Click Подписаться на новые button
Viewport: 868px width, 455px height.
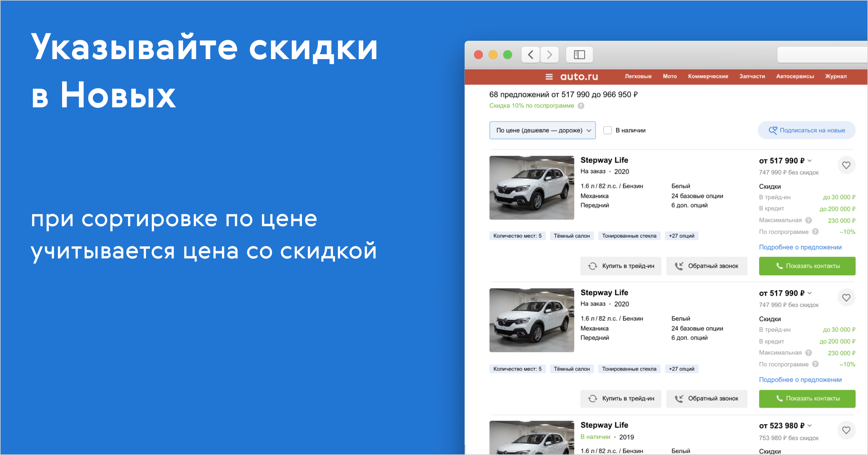pos(806,131)
